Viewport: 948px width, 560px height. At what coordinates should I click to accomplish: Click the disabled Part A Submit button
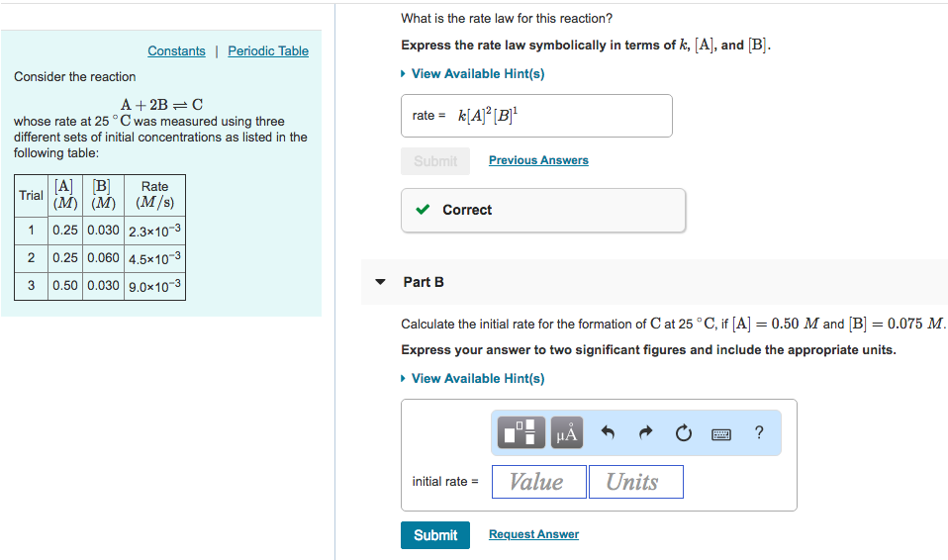435,161
